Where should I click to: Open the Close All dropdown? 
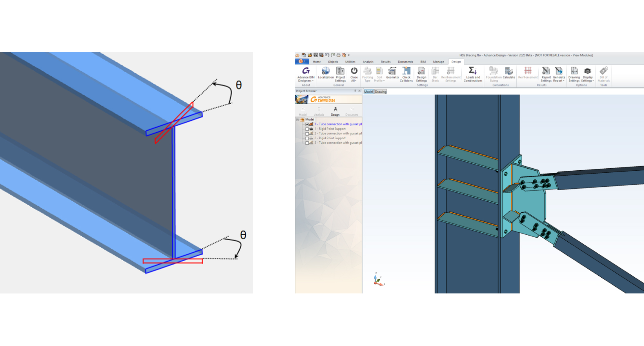(354, 81)
